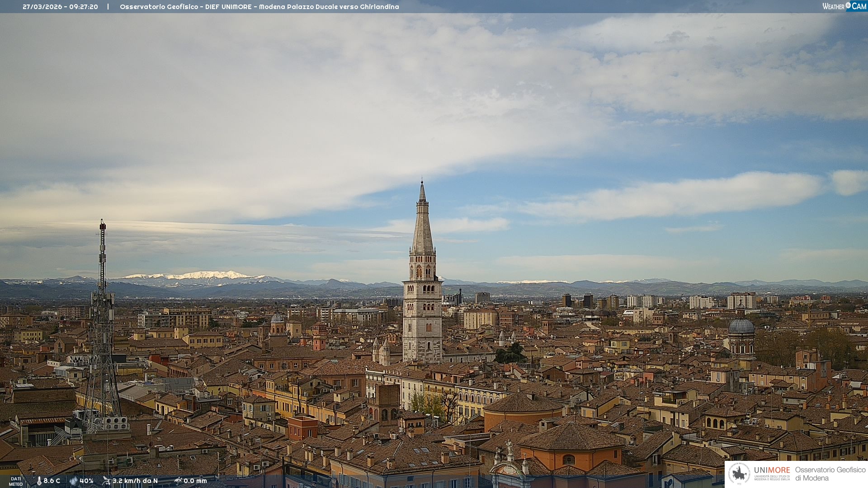Click the humidity water droplets icon

(x=73, y=481)
